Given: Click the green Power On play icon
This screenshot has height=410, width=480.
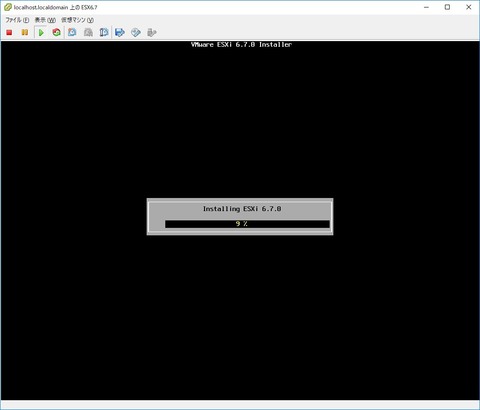Looking at the screenshot, I should [41, 32].
